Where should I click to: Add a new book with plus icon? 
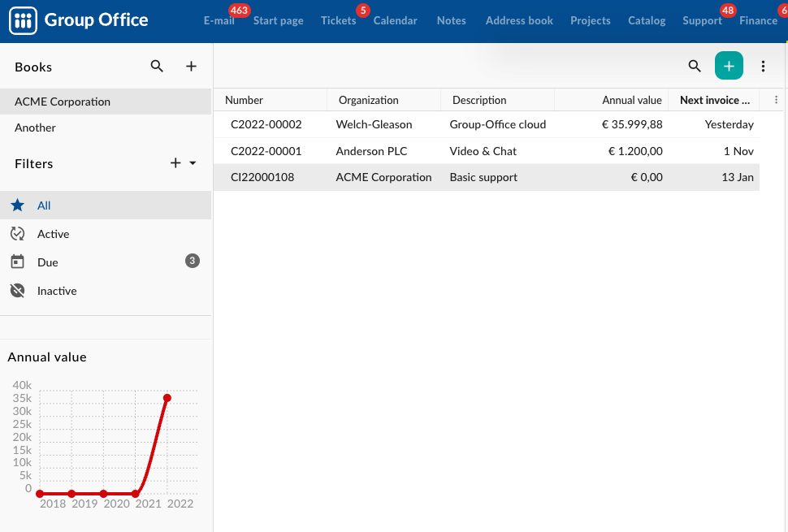[191, 67]
